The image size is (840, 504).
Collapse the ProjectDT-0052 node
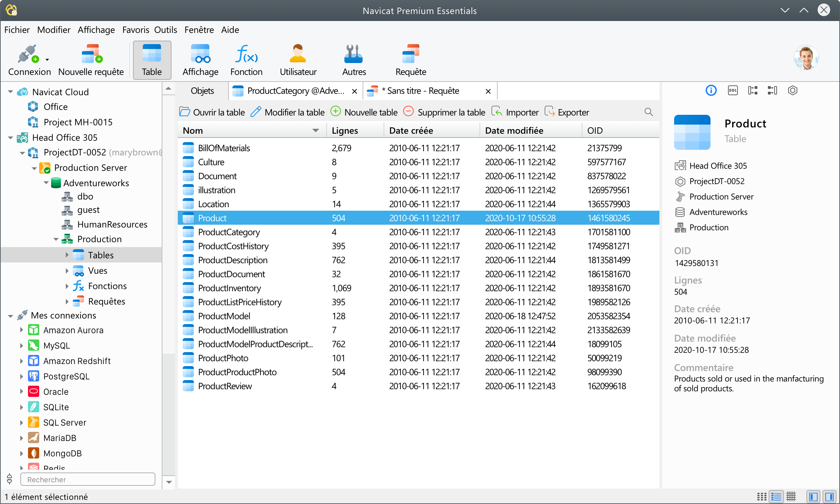point(22,153)
